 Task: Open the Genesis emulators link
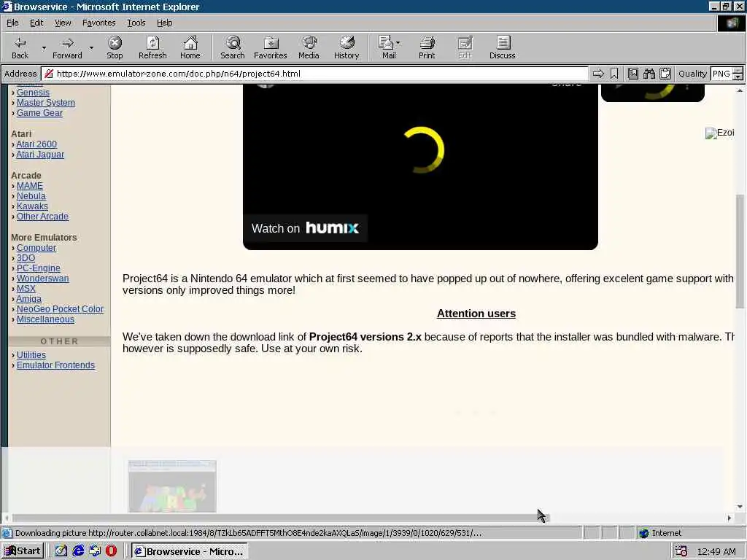point(33,93)
